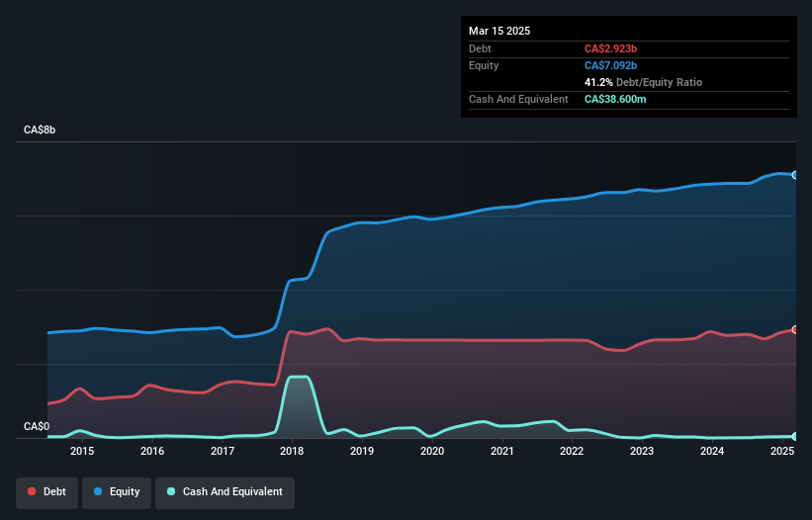812x520 pixels.
Task: Click the Mar 15 2025 tooltip date
Action: point(499,31)
